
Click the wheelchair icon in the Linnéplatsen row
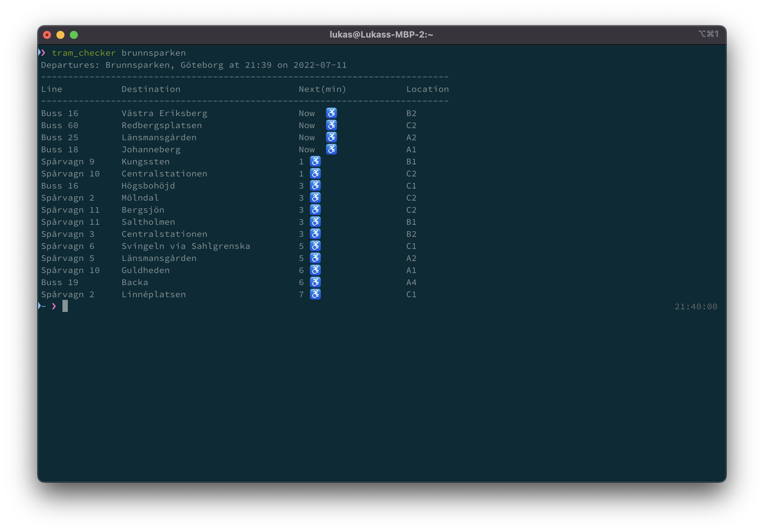pyautogui.click(x=315, y=294)
